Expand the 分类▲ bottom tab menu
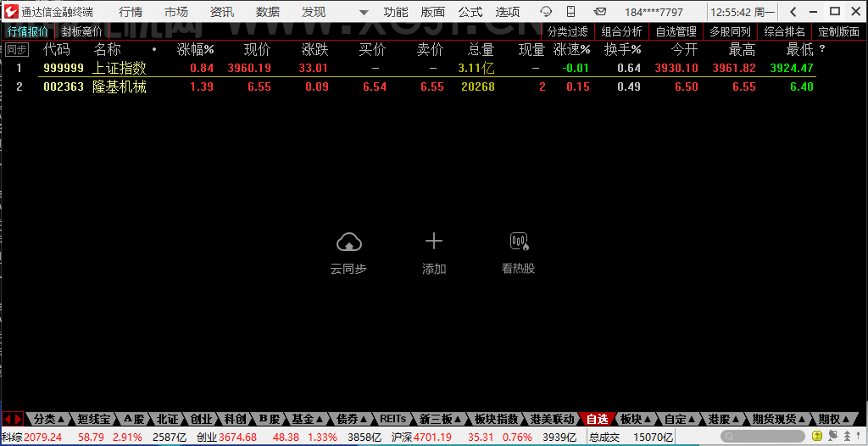Screen dimensions: 868x446 point(48,419)
